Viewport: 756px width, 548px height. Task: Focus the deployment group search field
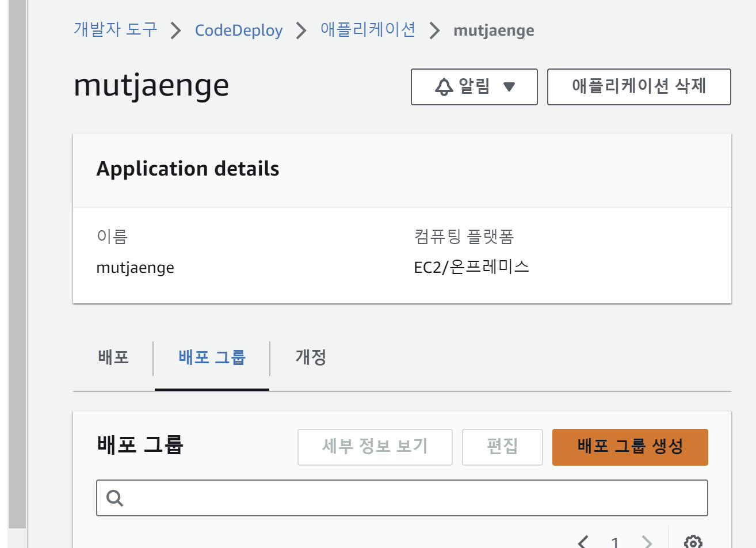pyautogui.click(x=402, y=498)
